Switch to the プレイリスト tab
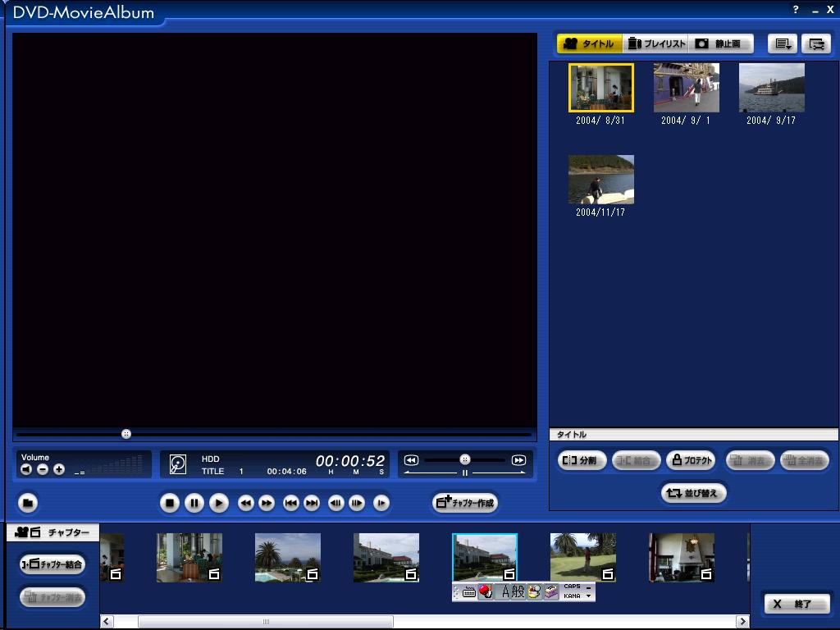The image size is (840, 630). 655,43
